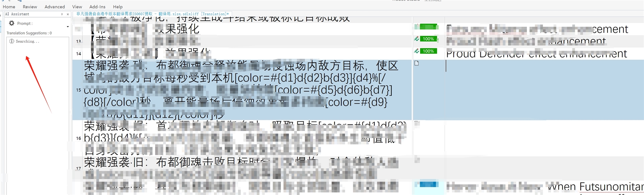Open AI Assistant settings gear
This screenshot has height=195, width=644.
click(12, 23)
